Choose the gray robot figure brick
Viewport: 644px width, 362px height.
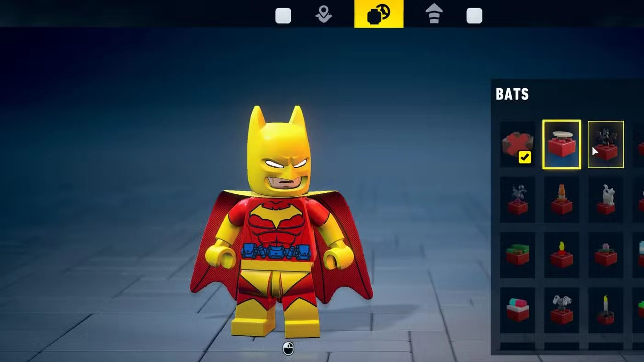pos(562,310)
